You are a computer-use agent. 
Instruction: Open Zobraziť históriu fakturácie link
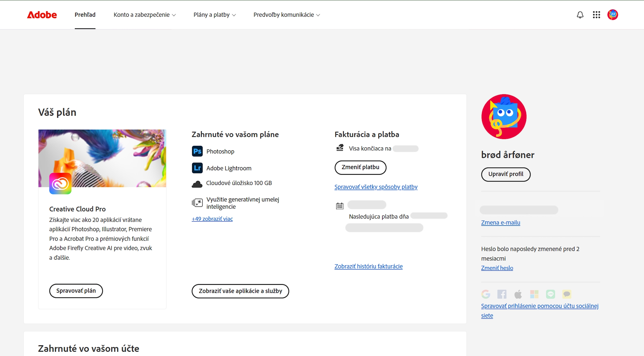[x=368, y=266]
